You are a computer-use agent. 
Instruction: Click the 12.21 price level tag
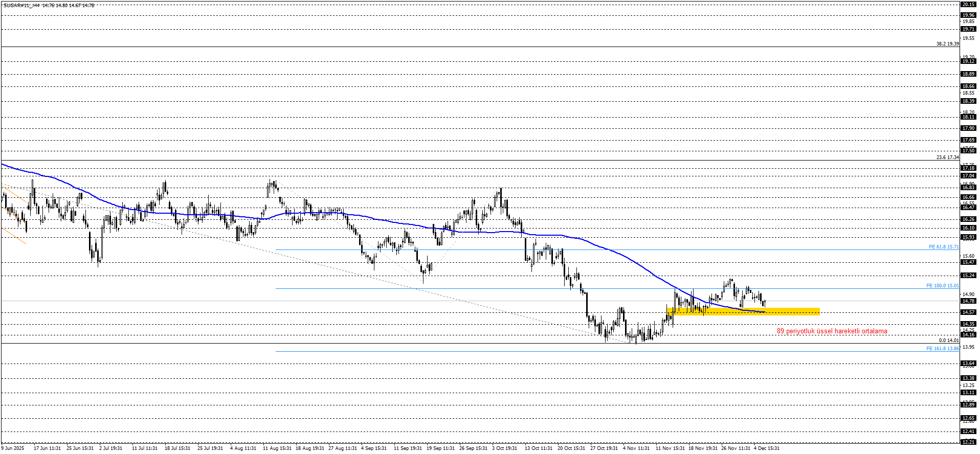(x=968, y=442)
